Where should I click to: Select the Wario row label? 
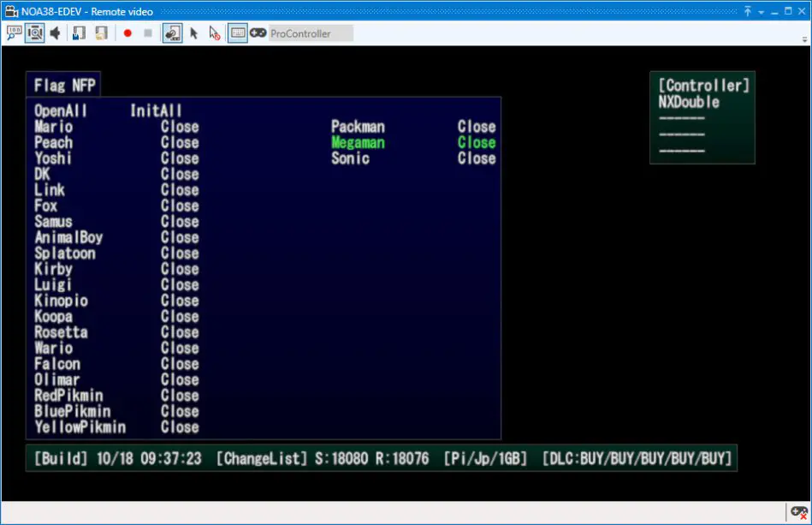[53, 348]
